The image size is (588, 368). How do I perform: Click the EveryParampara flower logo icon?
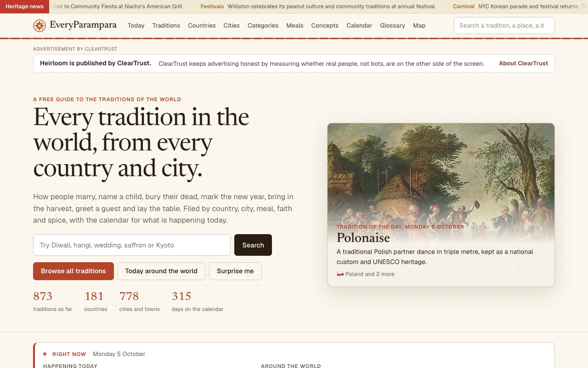[x=40, y=26]
